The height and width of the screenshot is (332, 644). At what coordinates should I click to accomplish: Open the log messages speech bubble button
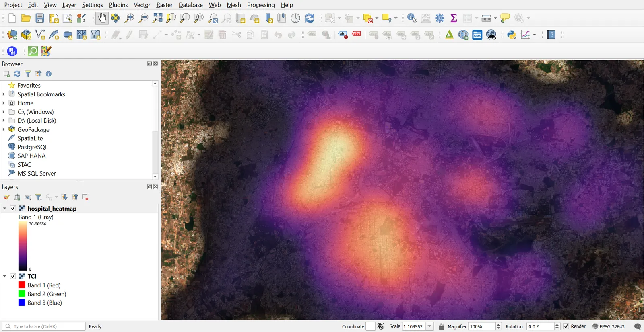637,326
